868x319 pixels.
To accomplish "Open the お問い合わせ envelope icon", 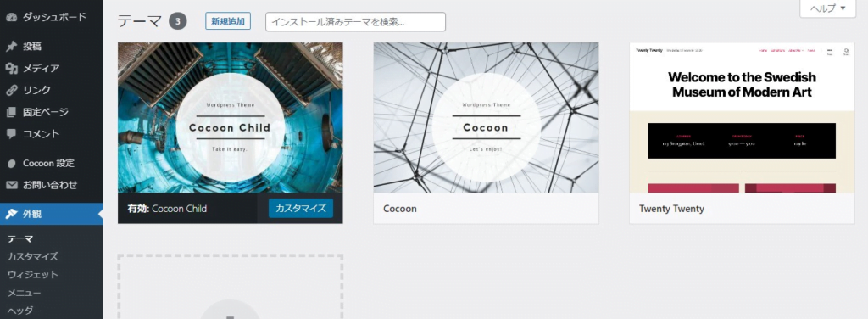I will [12, 185].
